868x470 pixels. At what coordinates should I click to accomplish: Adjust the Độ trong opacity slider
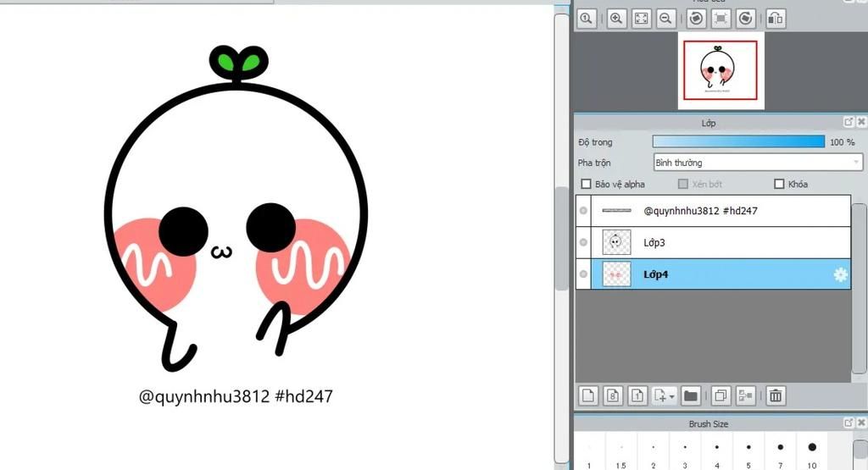(x=738, y=141)
